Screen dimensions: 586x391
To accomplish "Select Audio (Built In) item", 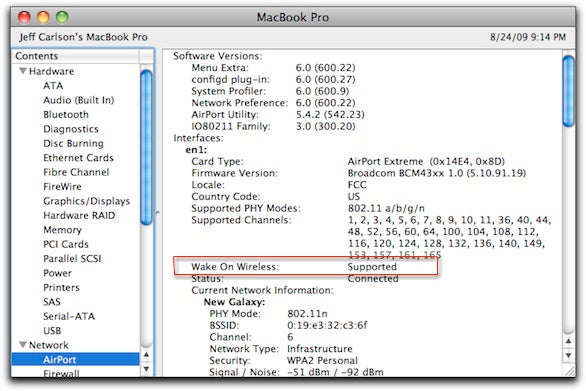I will pos(78,100).
